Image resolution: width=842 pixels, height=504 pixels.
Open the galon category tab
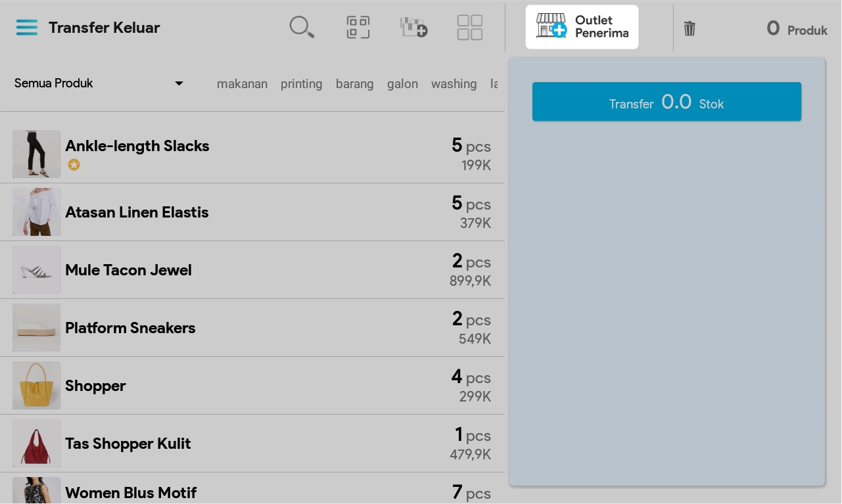[x=402, y=84]
